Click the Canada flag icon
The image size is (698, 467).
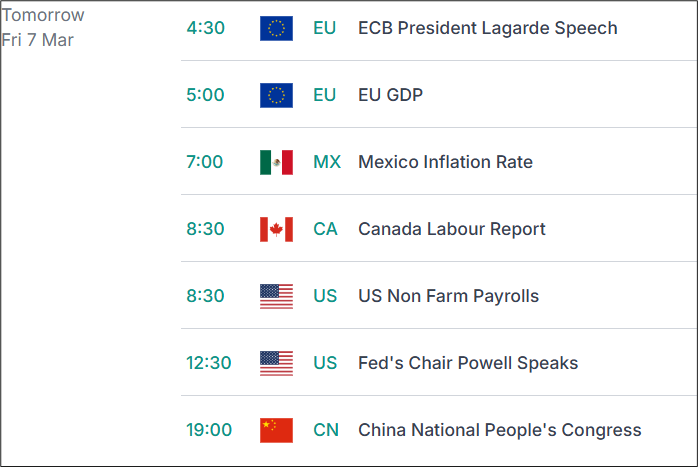pyautogui.click(x=276, y=229)
